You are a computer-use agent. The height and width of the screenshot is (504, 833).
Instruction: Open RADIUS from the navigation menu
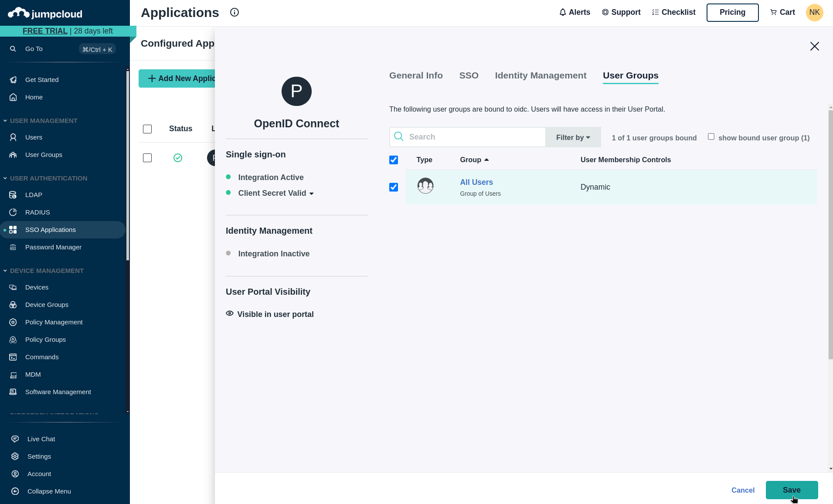pyautogui.click(x=37, y=212)
